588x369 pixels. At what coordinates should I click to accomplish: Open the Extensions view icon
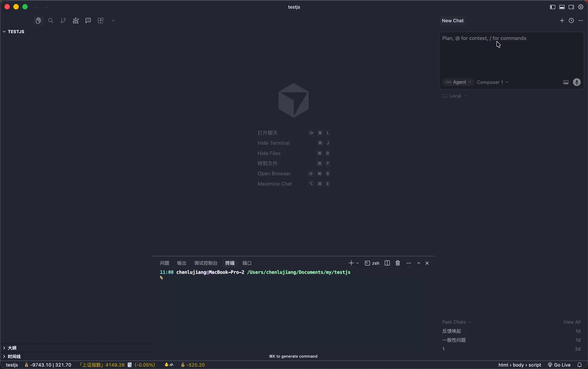pos(100,20)
